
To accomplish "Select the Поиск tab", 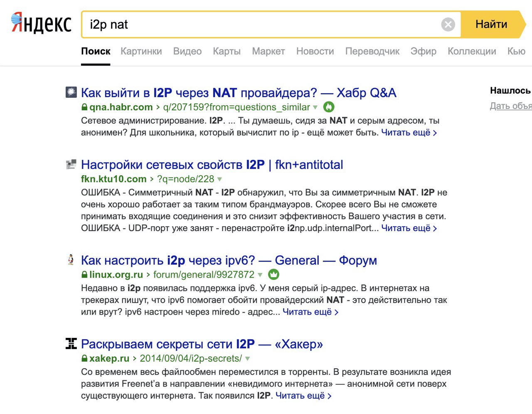I will pos(96,51).
